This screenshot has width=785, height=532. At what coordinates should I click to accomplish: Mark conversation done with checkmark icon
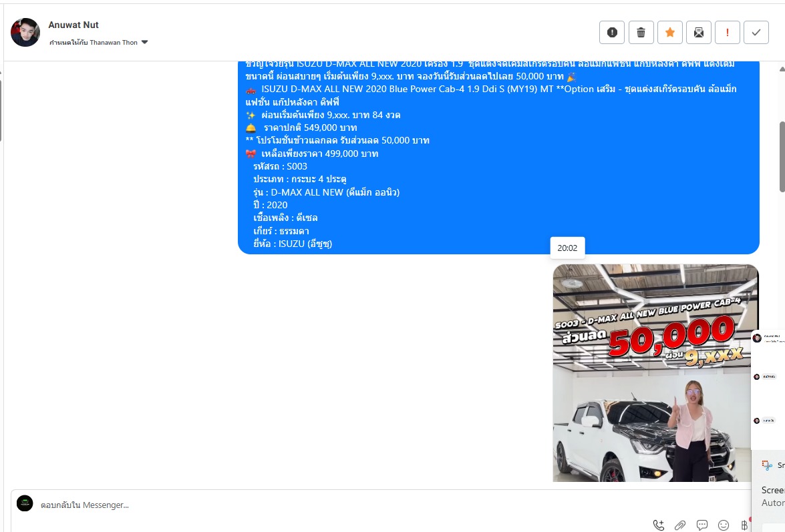tap(756, 33)
